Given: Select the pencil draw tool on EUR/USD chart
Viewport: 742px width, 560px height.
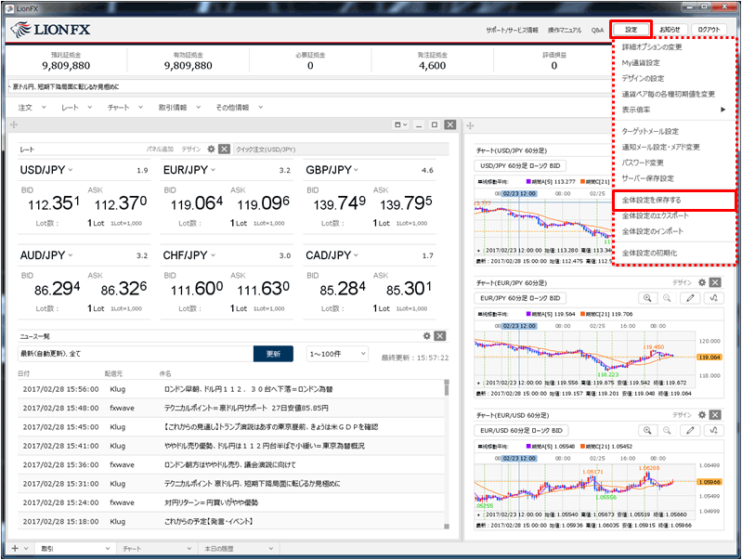Looking at the screenshot, I should pos(690,430).
